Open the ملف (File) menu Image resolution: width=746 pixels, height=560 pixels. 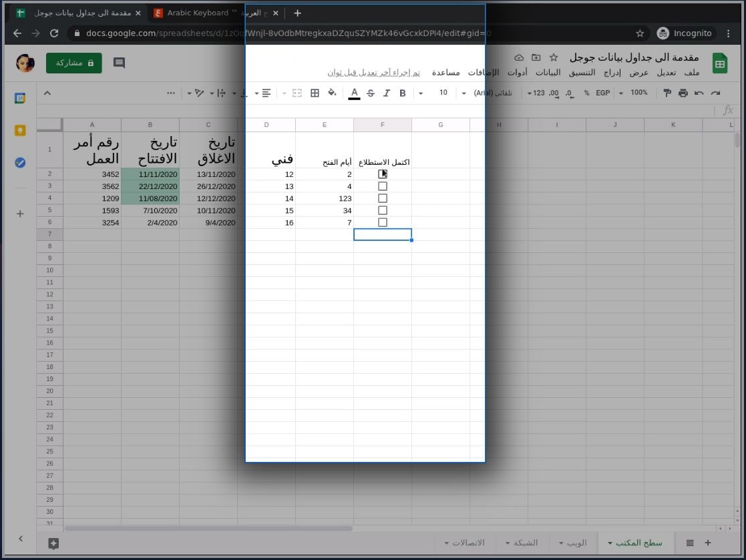click(692, 72)
